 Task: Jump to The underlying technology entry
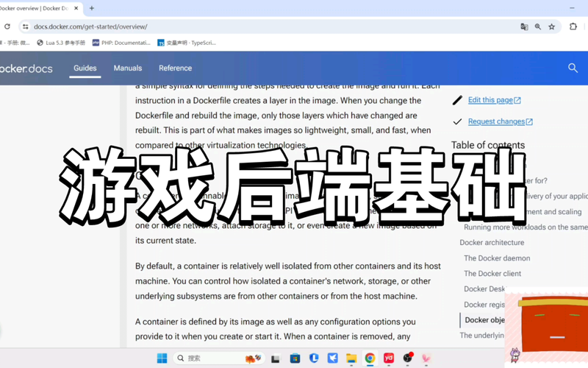(482, 336)
